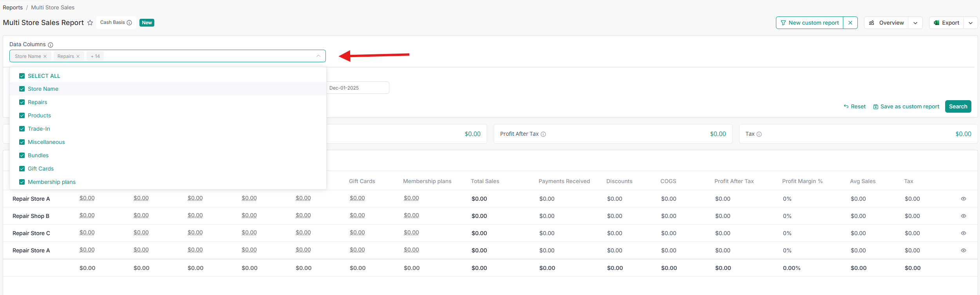The image size is (980, 295).
Task: Click the Search button
Action: pyautogui.click(x=958, y=106)
